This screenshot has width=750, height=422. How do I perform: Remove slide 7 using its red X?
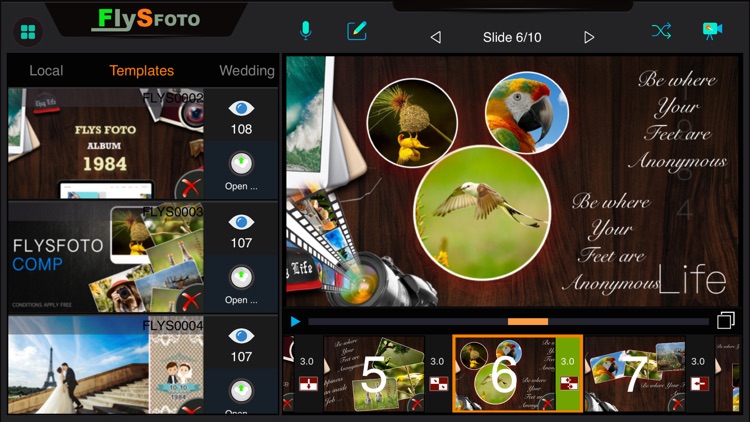click(677, 403)
